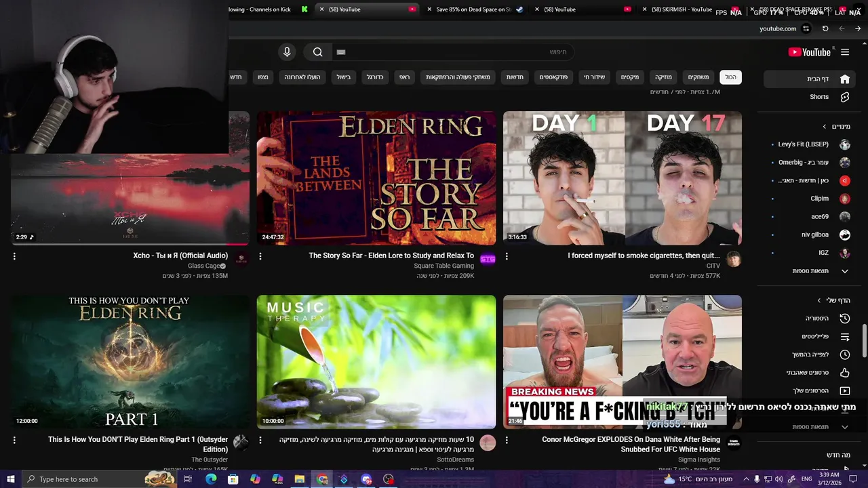This screenshot has height=488, width=868.
Task: Open options menu for Conor McGregor video
Action: pos(507,441)
